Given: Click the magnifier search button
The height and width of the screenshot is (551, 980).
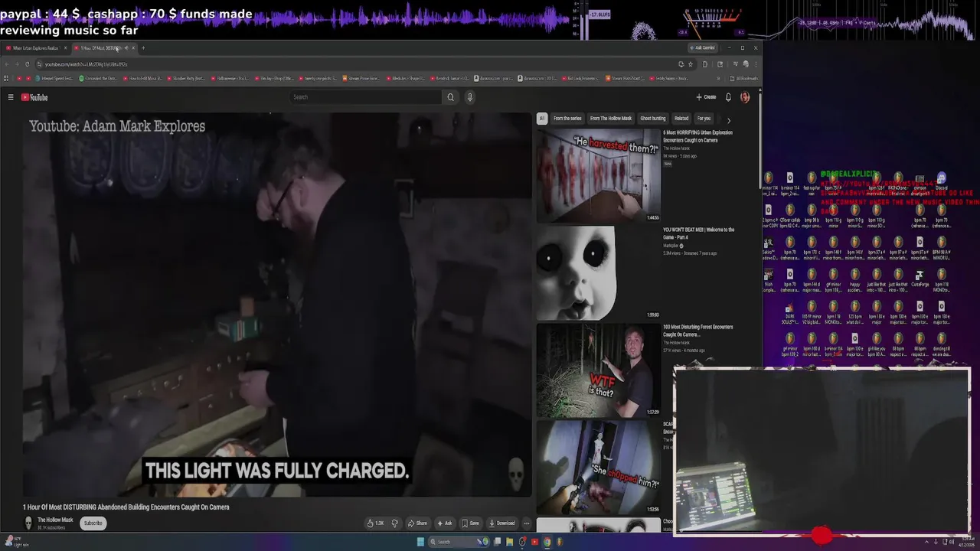Looking at the screenshot, I should (450, 97).
